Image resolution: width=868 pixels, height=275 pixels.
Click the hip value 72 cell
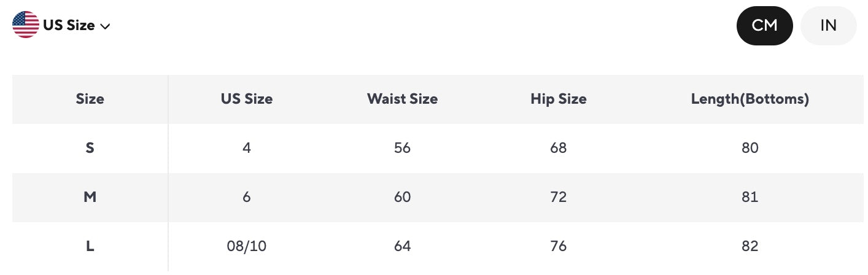click(x=559, y=197)
